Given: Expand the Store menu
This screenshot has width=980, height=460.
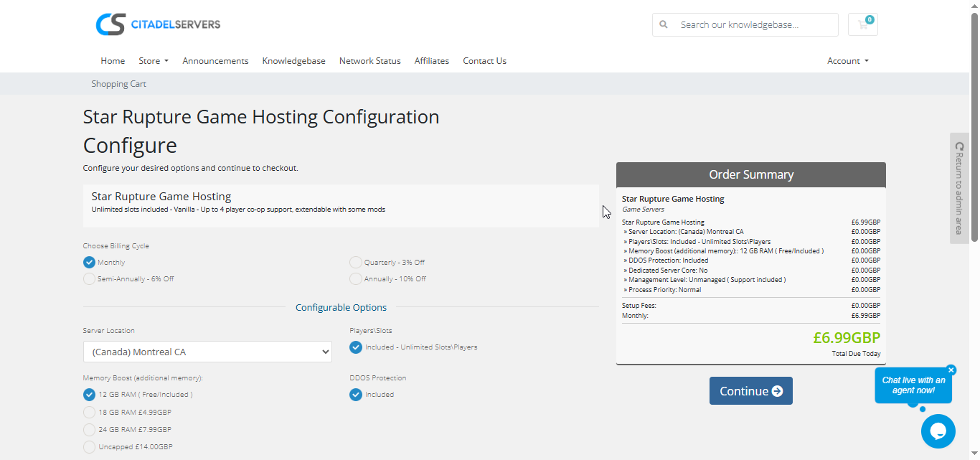Looking at the screenshot, I should 154,61.
